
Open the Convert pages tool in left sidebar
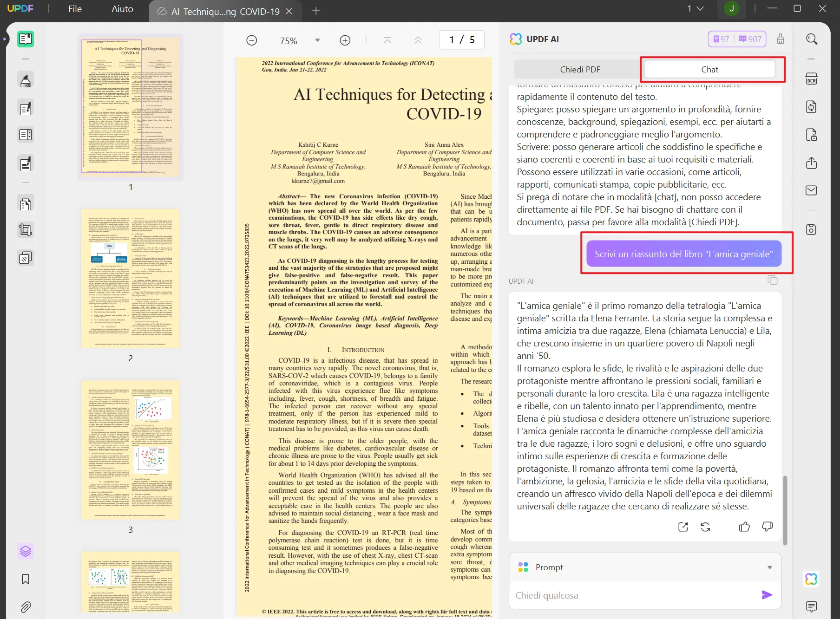coord(26,204)
